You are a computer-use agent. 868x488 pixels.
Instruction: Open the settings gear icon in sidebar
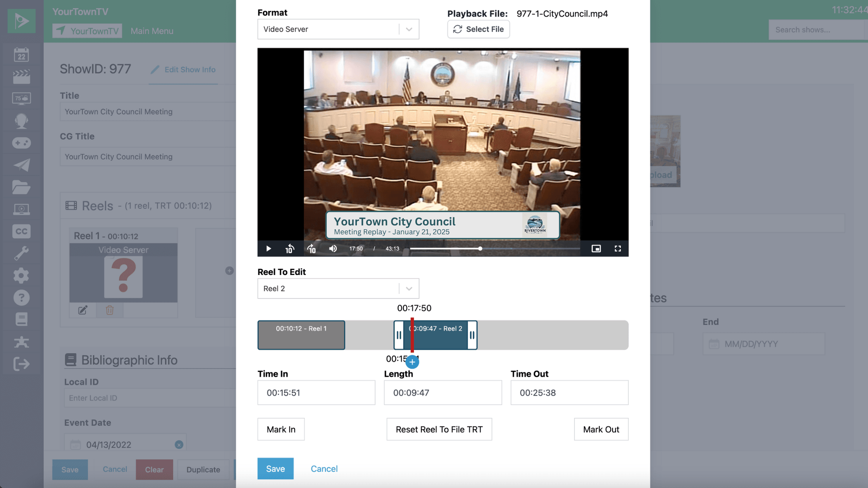tap(21, 275)
